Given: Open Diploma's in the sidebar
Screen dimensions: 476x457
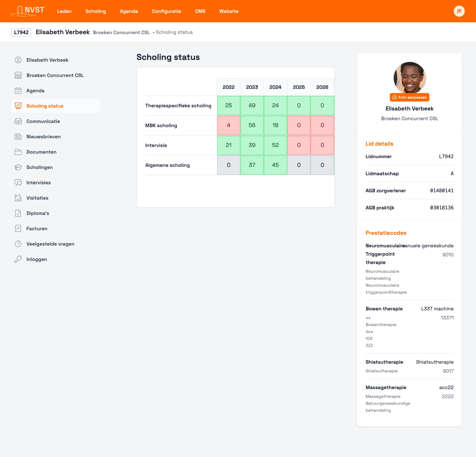Looking at the screenshot, I should point(38,213).
